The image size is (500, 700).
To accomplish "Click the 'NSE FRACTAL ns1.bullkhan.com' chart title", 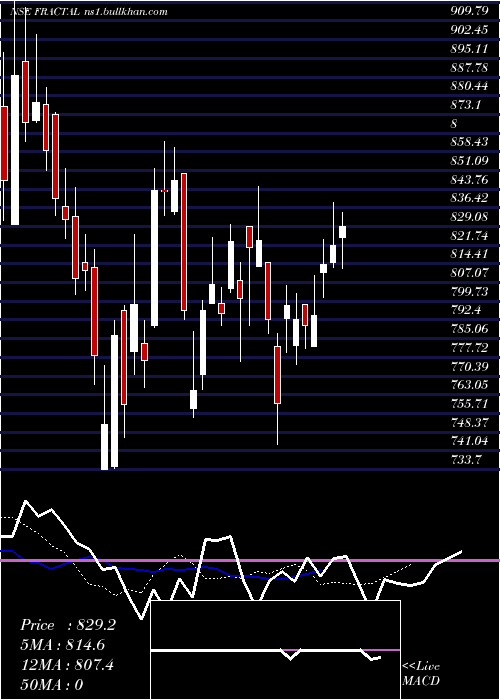I will click(x=89, y=12).
